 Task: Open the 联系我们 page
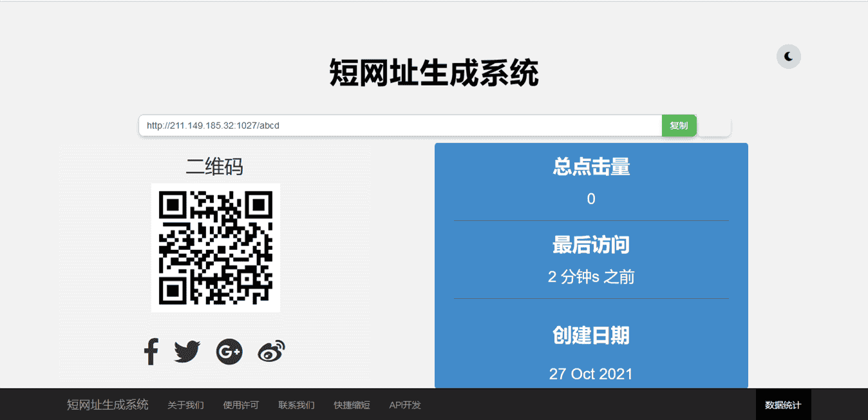click(x=296, y=405)
